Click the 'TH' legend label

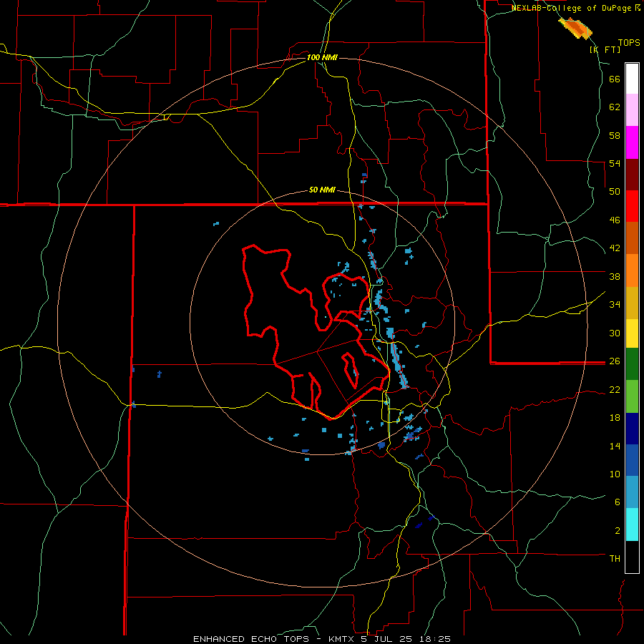(x=615, y=559)
